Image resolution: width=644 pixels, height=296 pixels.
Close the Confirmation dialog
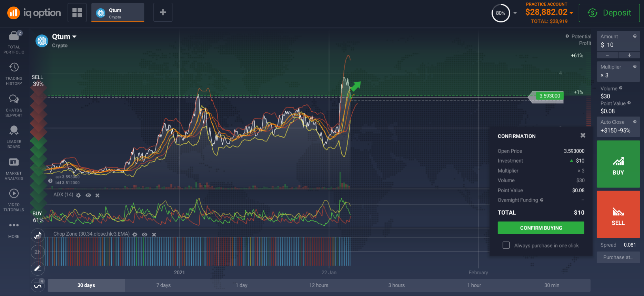coord(583,135)
